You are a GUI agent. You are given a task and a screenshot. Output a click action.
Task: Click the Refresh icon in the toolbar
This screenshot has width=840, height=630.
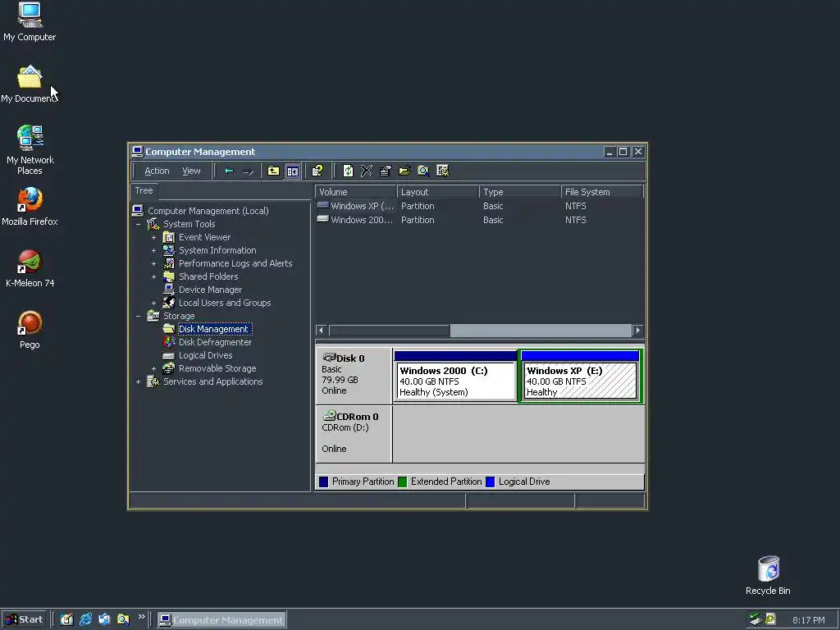(x=348, y=171)
